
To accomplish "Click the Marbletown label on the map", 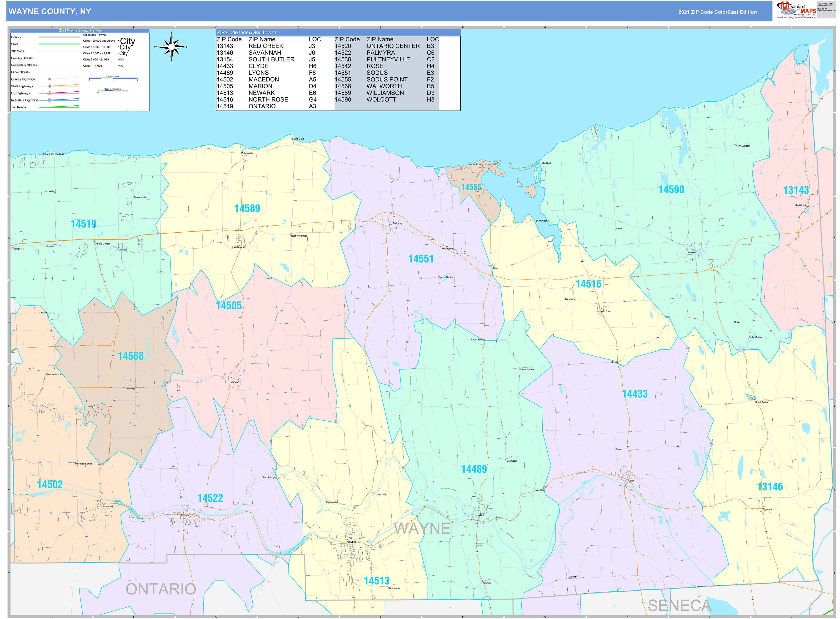I will [393, 588].
